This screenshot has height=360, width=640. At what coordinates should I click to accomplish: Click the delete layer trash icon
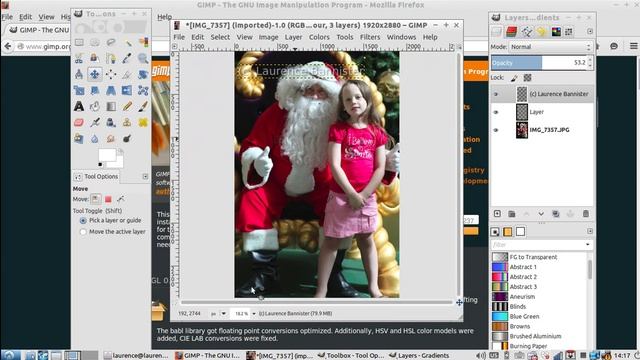tap(586, 213)
